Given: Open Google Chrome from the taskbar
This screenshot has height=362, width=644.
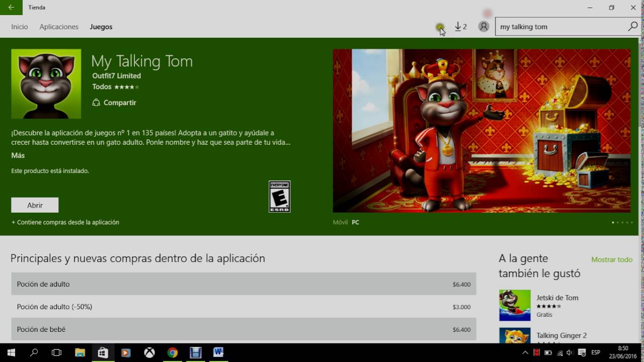Looking at the screenshot, I should pos(173,352).
